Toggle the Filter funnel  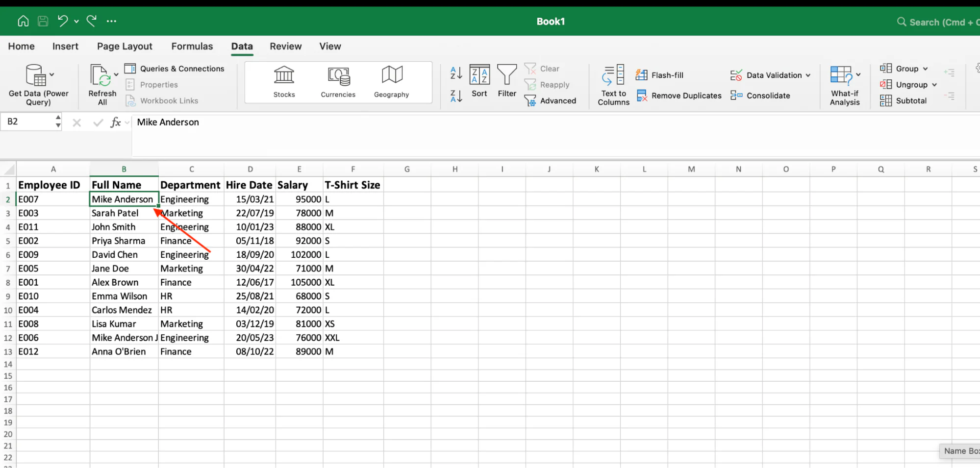[x=507, y=81]
